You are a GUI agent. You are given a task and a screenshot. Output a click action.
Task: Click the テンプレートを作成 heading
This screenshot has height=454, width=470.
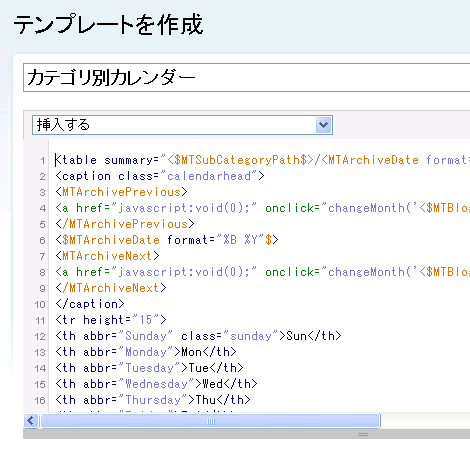coord(108,25)
